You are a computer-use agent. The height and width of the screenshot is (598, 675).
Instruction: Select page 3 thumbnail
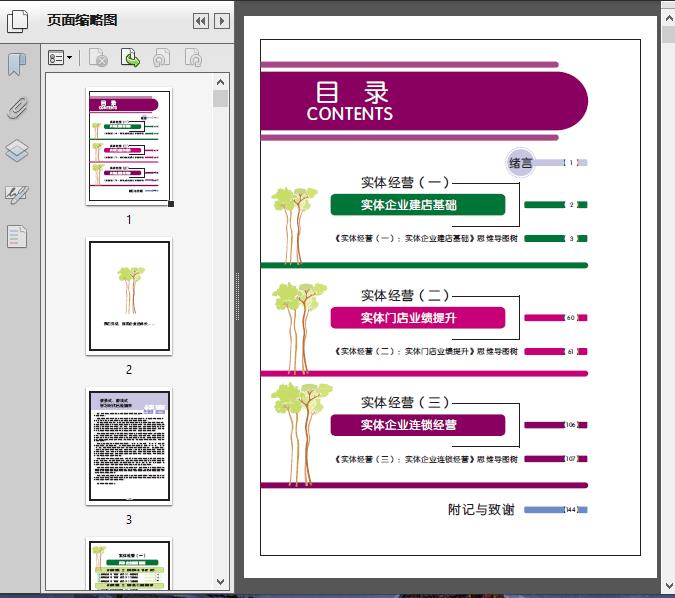(x=129, y=446)
